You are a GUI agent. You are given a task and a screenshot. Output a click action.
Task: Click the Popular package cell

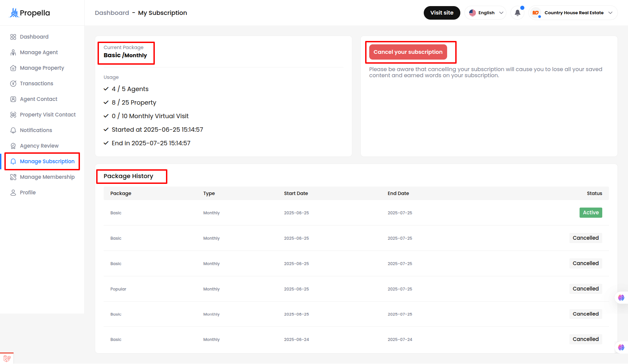[x=118, y=289]
